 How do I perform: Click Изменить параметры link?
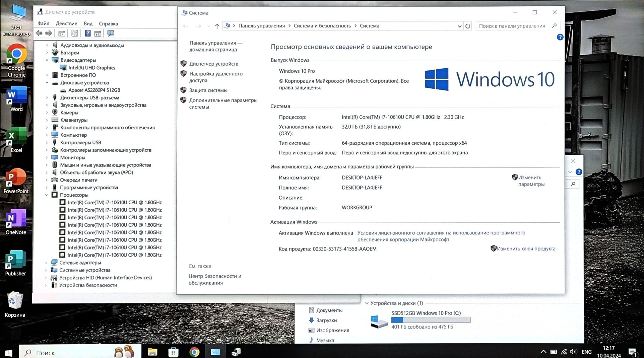coord(531,181)
